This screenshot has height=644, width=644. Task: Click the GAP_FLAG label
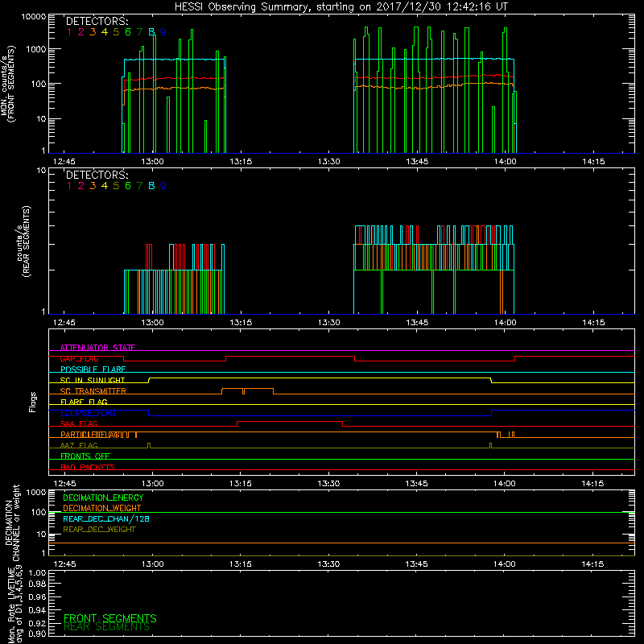[79, 358]
